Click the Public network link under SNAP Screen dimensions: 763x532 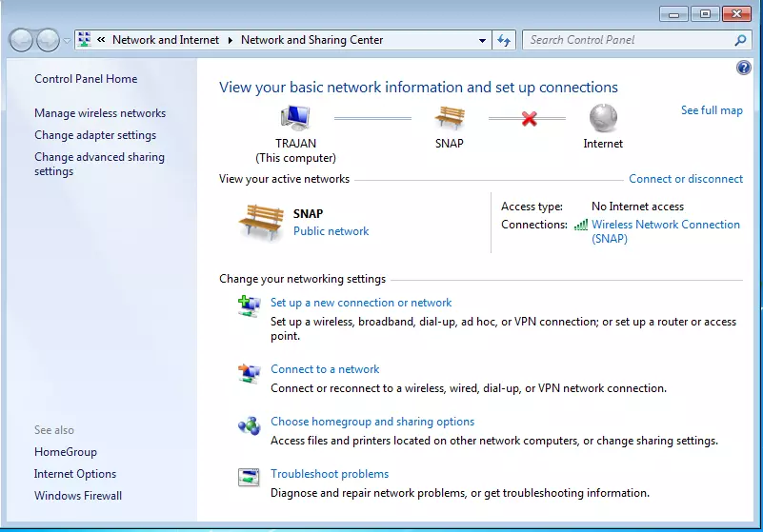click(331, 231)
